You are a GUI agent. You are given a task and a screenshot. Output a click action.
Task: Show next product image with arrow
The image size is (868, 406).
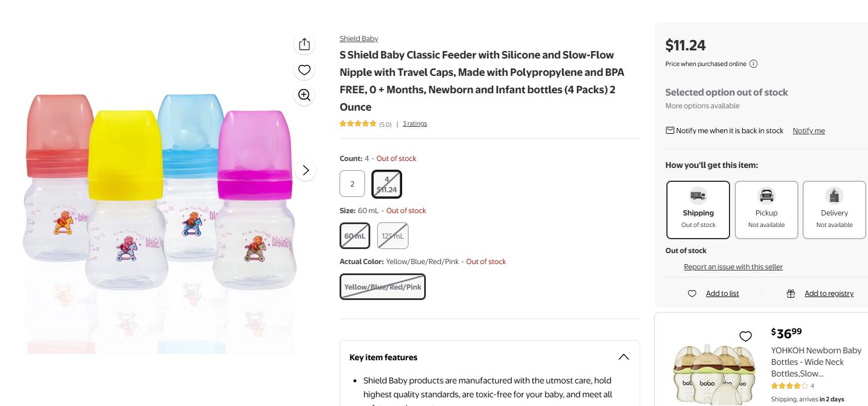click(x=305, y=170)
